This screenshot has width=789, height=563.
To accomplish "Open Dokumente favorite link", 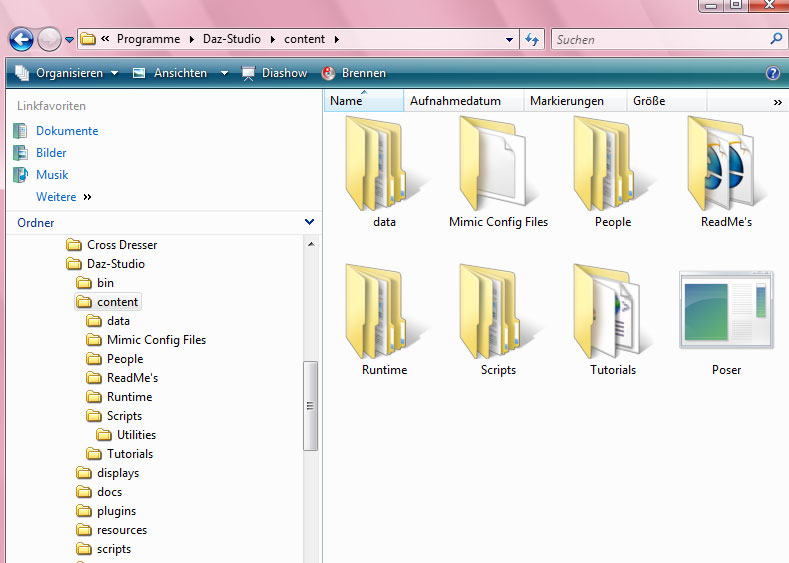I will pos(67,131).
